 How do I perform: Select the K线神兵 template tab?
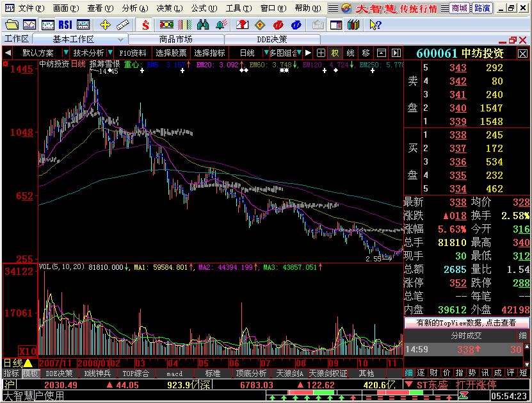(97, 374)
